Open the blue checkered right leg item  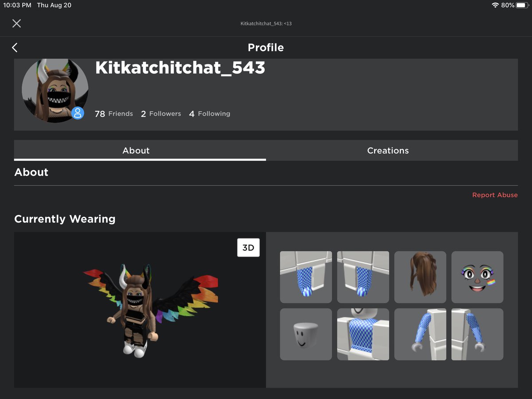pyautogui.click(x=363, y=277)
